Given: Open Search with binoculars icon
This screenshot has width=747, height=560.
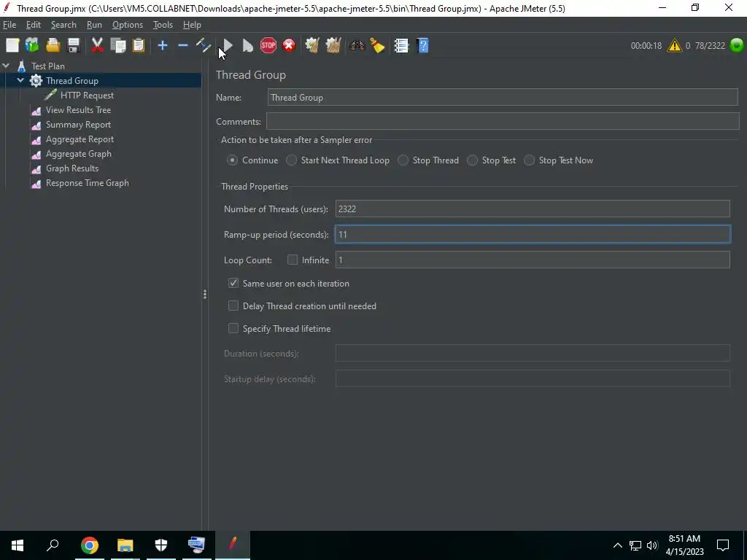Looking at the screenshot, I should [357, 45].
